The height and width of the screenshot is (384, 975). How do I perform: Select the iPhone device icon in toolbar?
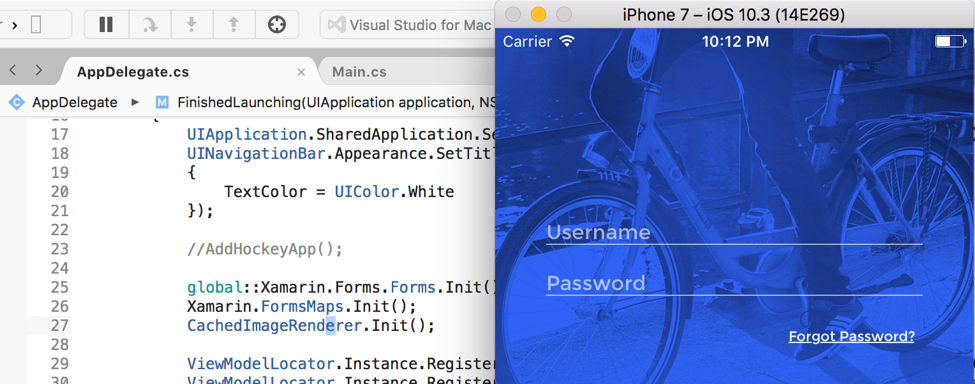tap(36, 25)
